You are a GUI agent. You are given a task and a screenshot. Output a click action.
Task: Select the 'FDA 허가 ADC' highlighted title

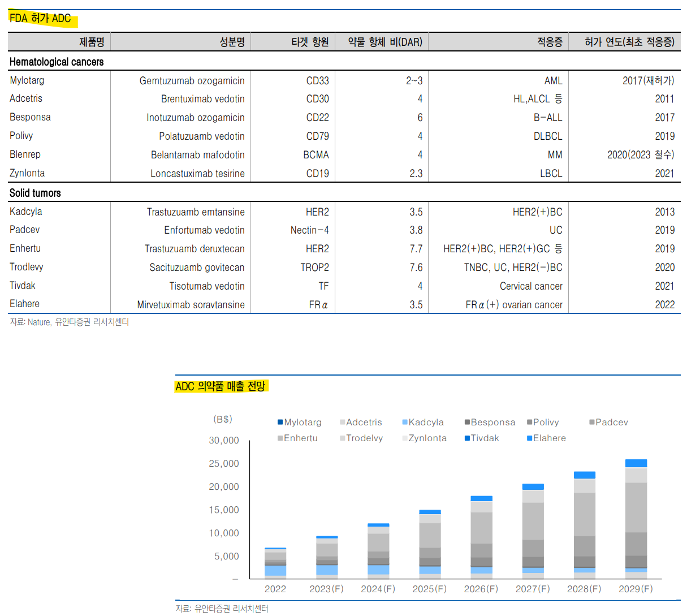coord(41,19)
